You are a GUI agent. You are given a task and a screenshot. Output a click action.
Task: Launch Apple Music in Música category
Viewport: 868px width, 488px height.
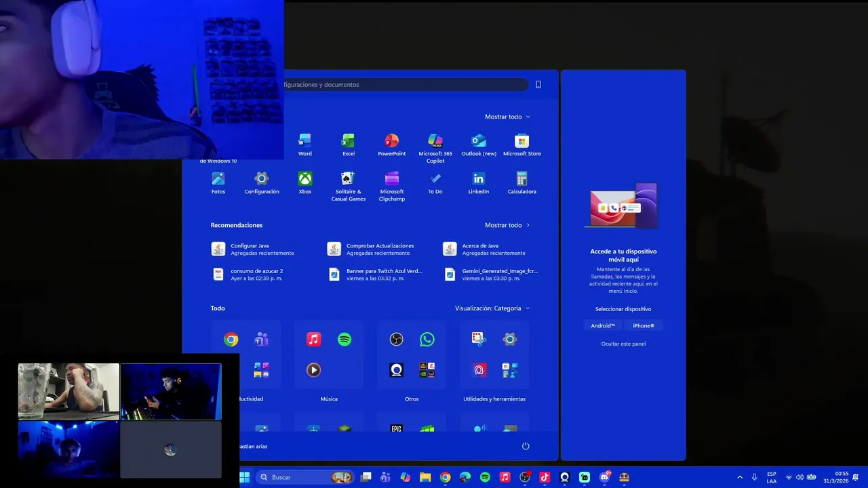click(x=313, y=340)
